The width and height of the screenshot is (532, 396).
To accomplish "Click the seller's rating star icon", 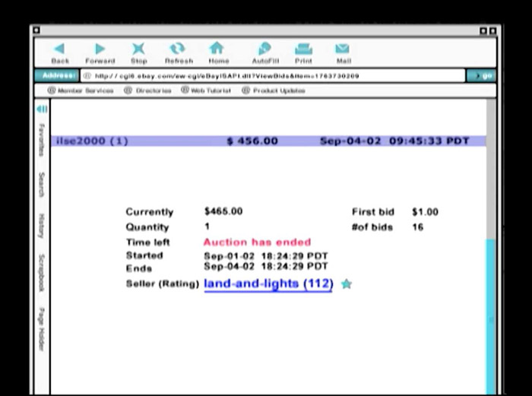I will click(346, 284).
